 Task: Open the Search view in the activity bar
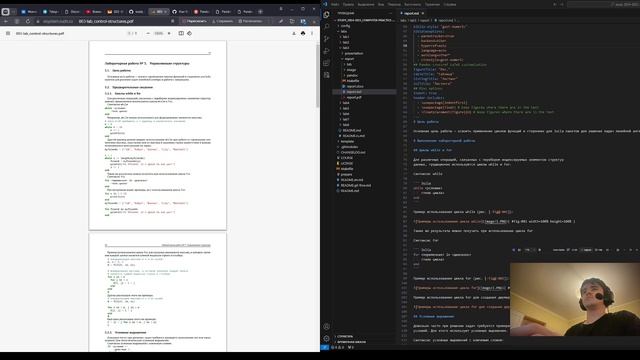(x=327, y=27)
